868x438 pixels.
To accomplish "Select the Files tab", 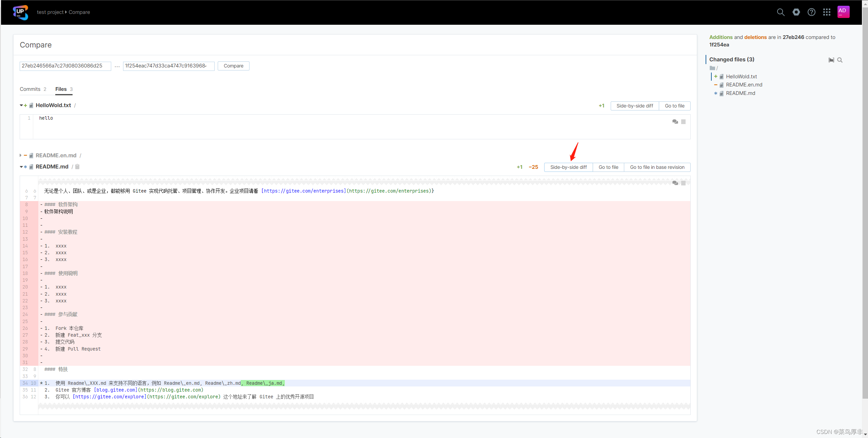I will pyautogui.click(x=61, y=89).
